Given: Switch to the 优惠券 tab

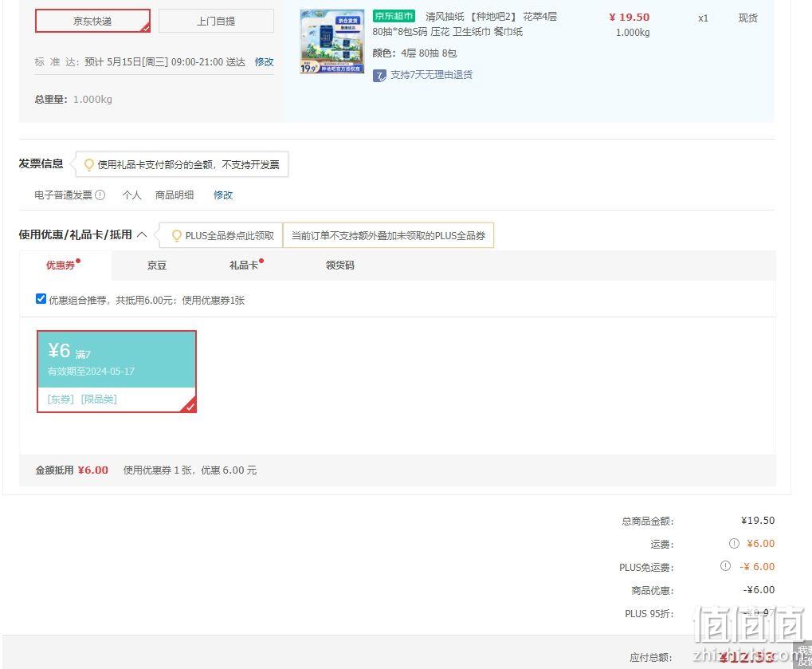Looking at the screenshot, I should coord(61,266).
